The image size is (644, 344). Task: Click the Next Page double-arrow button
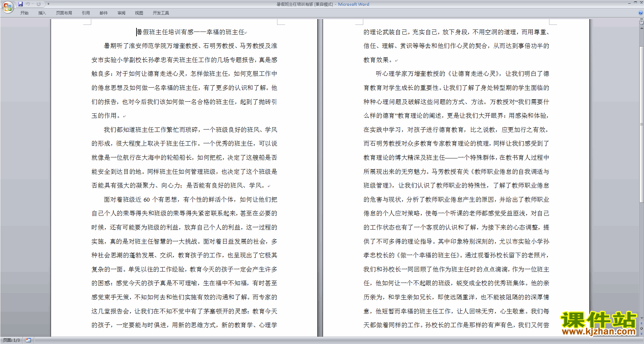[641, 334]
